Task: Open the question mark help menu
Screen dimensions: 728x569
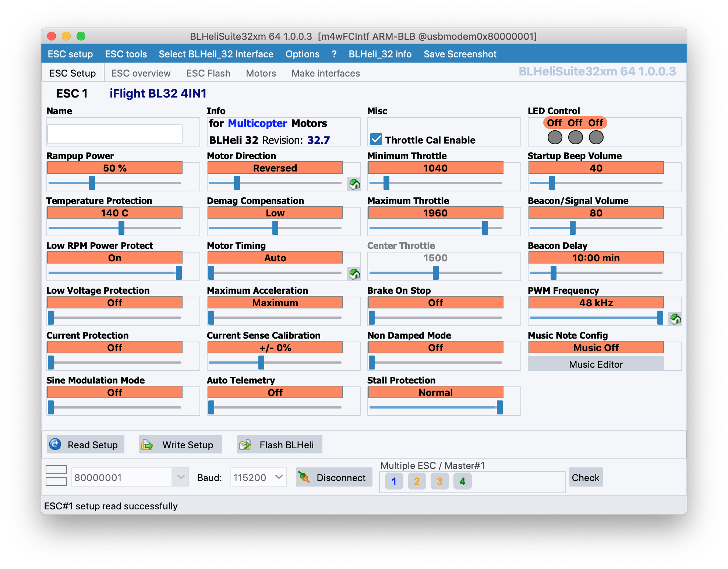Action: pyautogui.click(x=334, y=54)
